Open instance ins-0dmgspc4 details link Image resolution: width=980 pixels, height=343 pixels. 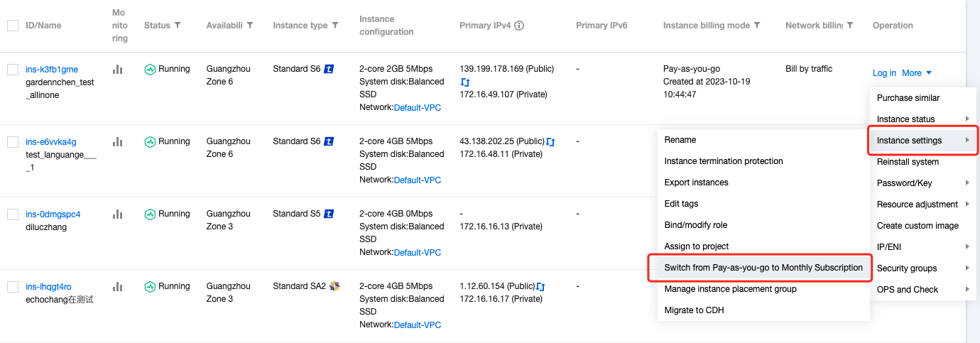[53, 214]
